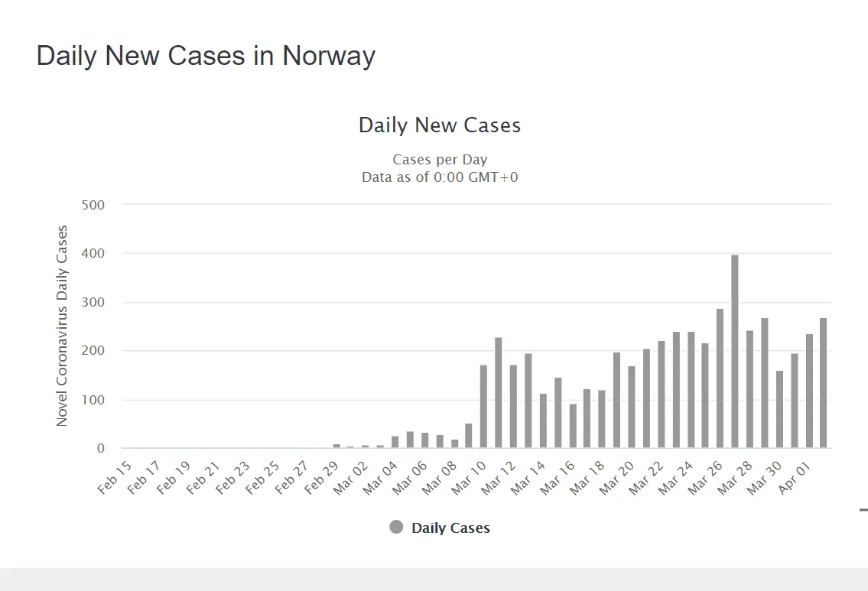
Task: Click the Daily New Cases chart title
Action: [440, 125]
